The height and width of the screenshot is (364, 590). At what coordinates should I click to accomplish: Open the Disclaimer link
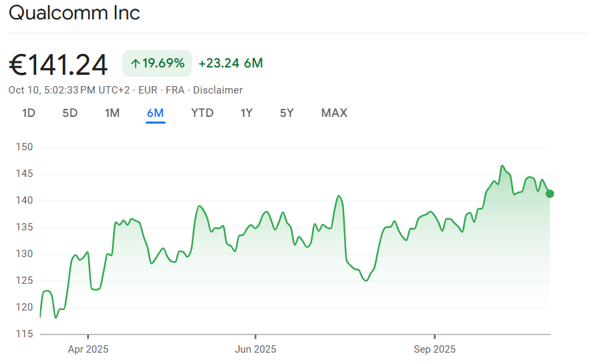pos(218,90)
